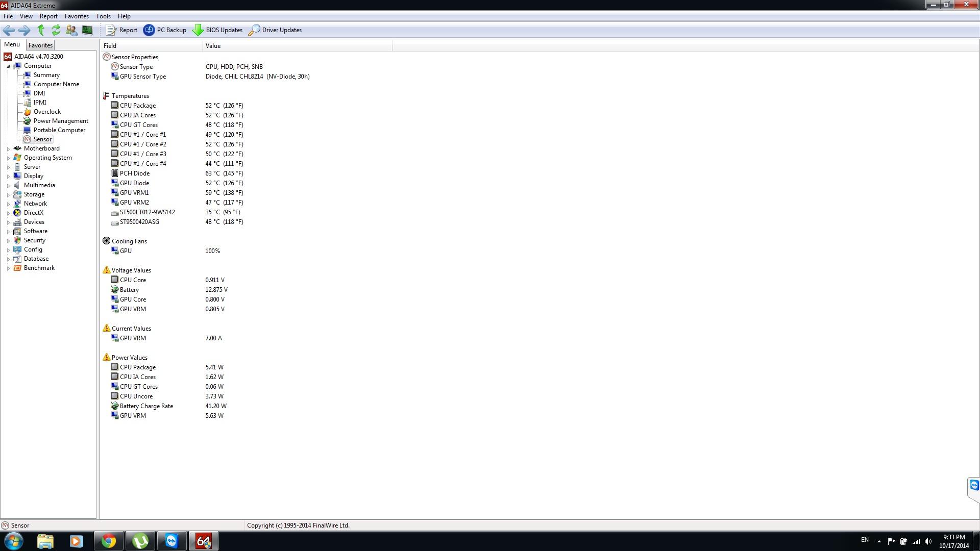
Task: Click the Cooling Fans section icon
Action: [x=106, y=241]
